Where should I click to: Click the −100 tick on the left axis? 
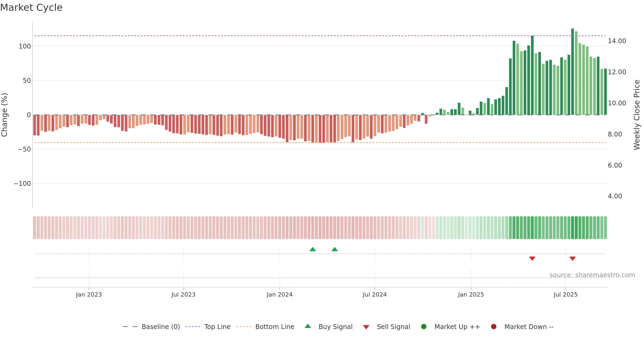22,184
